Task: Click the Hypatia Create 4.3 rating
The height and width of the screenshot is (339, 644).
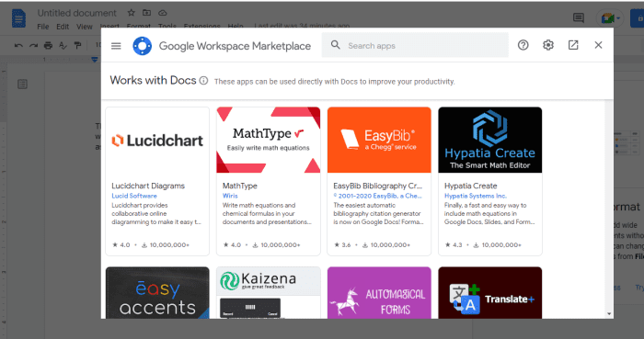Action: click(454, 244)
